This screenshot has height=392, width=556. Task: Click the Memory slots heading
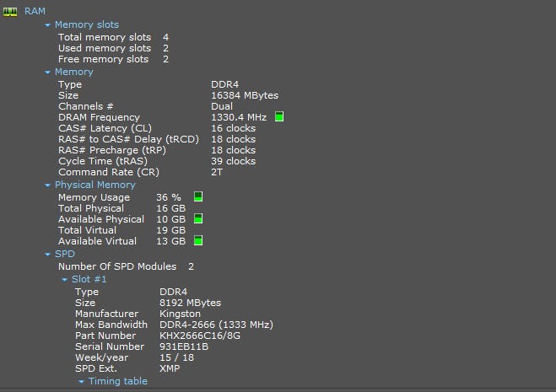click(87, 24)
